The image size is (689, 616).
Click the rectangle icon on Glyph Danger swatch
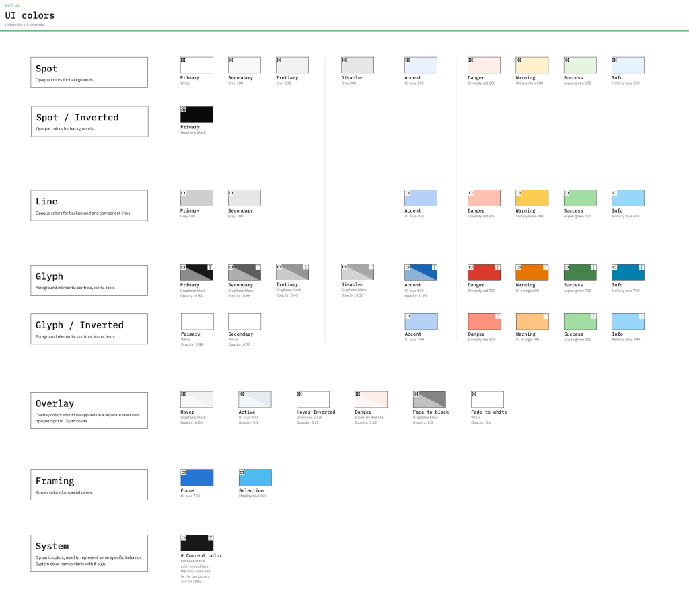pyautogui.click(x=470, y=267)
